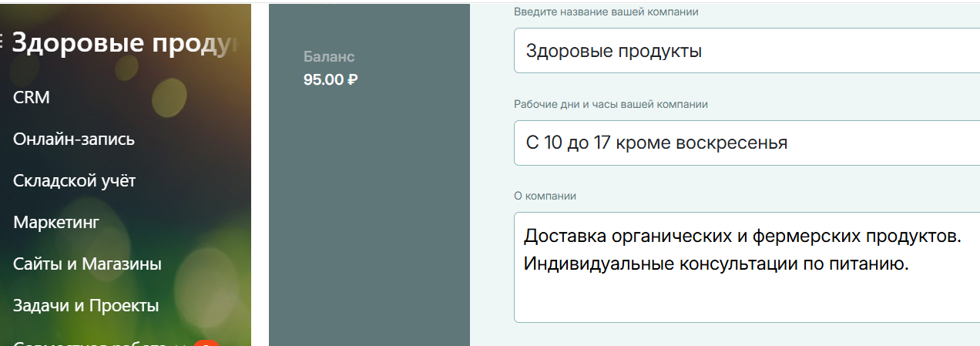Navigate to Задачи и Проекты

pyautogui.click(x=86, y=306)
